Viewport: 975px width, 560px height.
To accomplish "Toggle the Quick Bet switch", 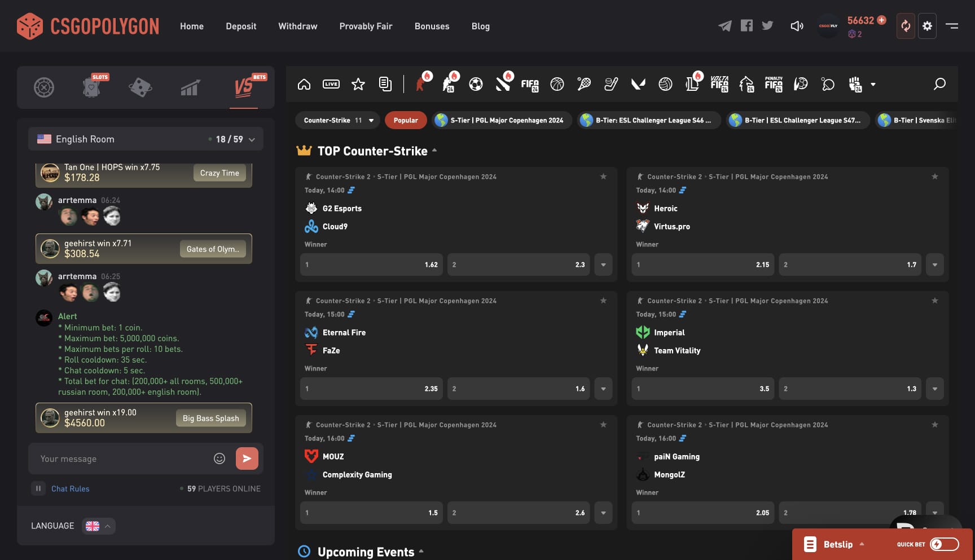I will tap(945, 544).
